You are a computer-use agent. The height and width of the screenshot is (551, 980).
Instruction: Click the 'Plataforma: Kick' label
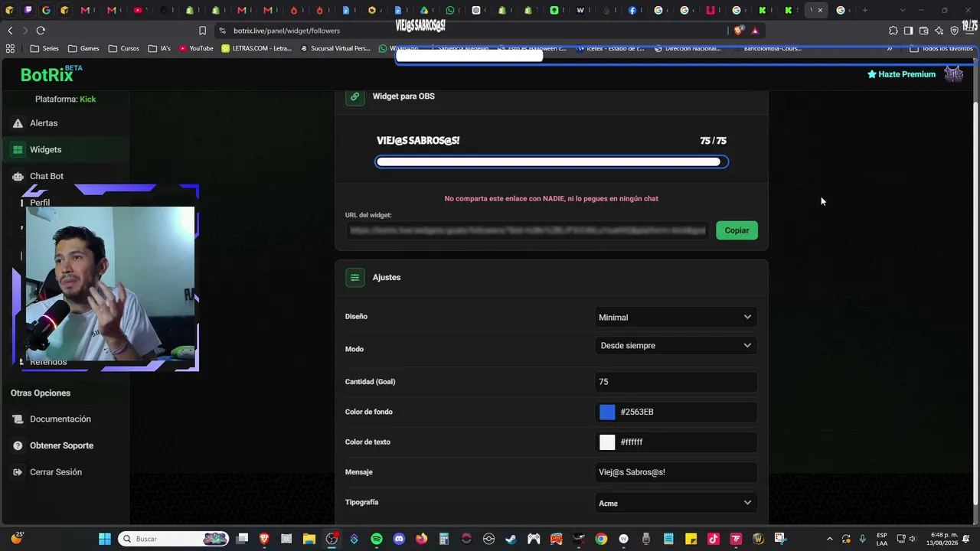65,99
